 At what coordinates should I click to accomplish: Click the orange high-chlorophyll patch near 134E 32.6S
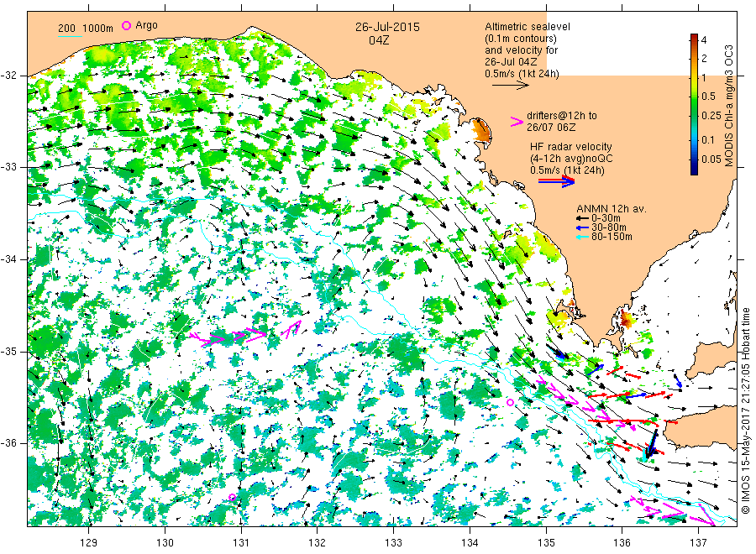point(481,129)
